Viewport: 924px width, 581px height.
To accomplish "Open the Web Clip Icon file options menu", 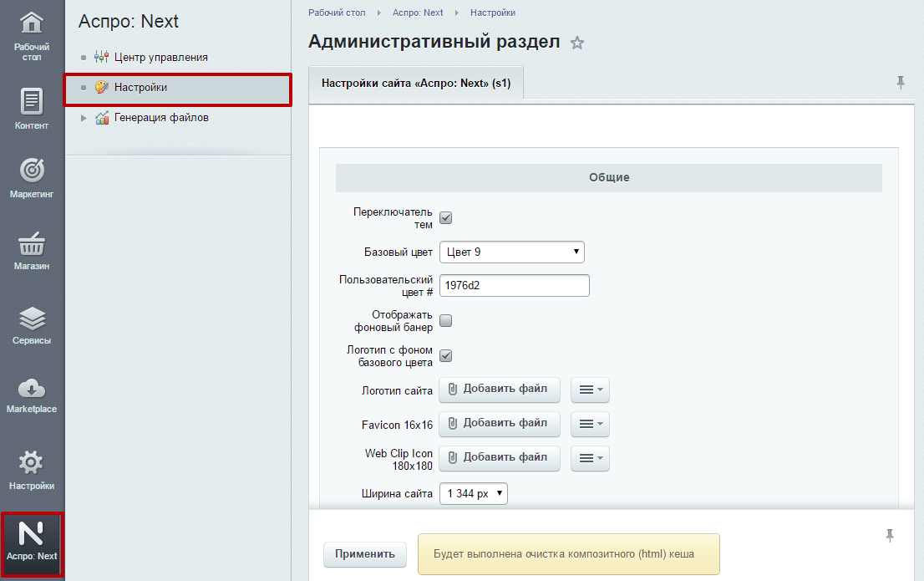I will pos(590,458).
